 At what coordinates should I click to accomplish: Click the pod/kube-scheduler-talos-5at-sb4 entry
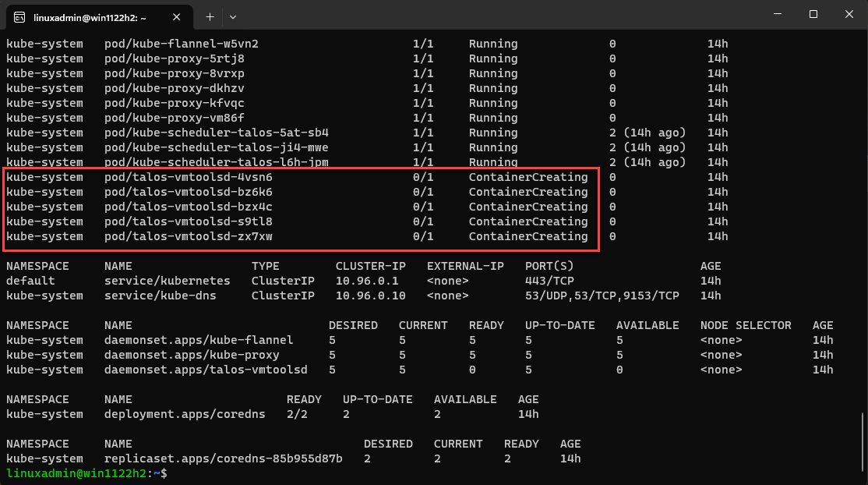tap(216, 133)
